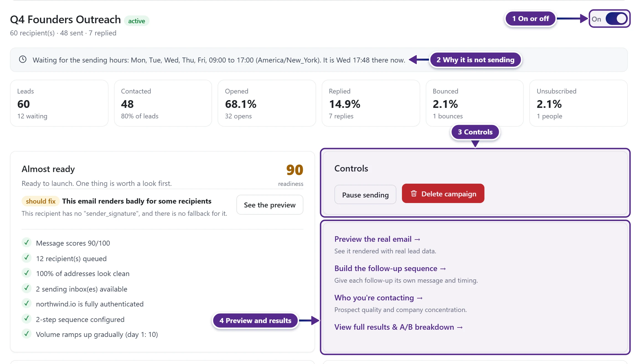This screenshot has width=640, height=364.
Task: Open Who you're contacting link
Action: [x=378, y=298]
